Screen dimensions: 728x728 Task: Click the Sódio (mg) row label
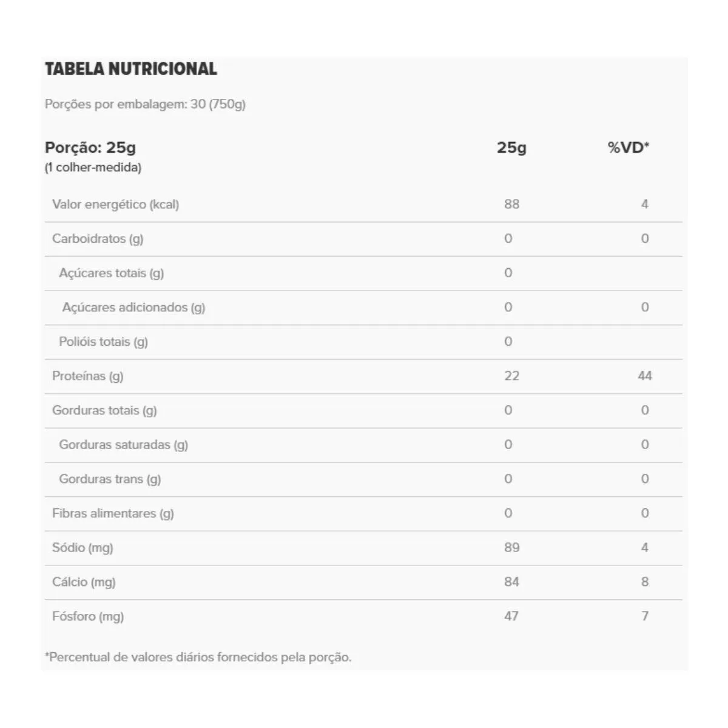pos(83,548)
